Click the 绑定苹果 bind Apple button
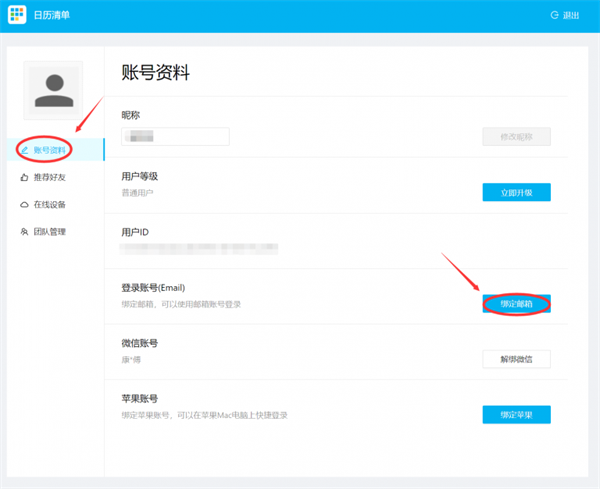The width and height of the screenshot is (600, 489). 516,414
